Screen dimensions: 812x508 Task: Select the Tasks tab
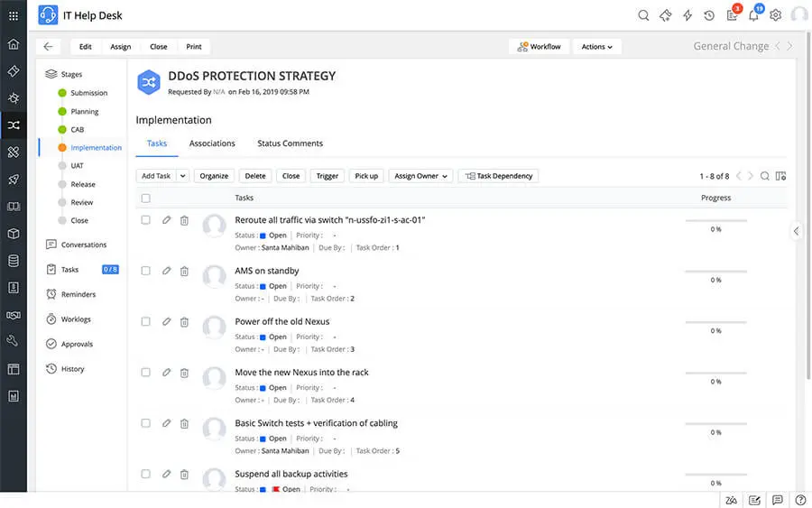click(157, 143)
